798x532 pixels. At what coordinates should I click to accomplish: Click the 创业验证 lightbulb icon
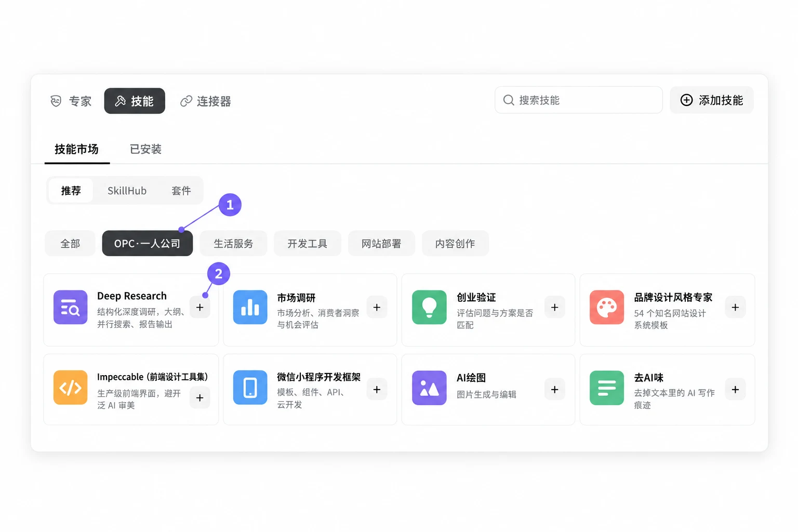(429, 307)
